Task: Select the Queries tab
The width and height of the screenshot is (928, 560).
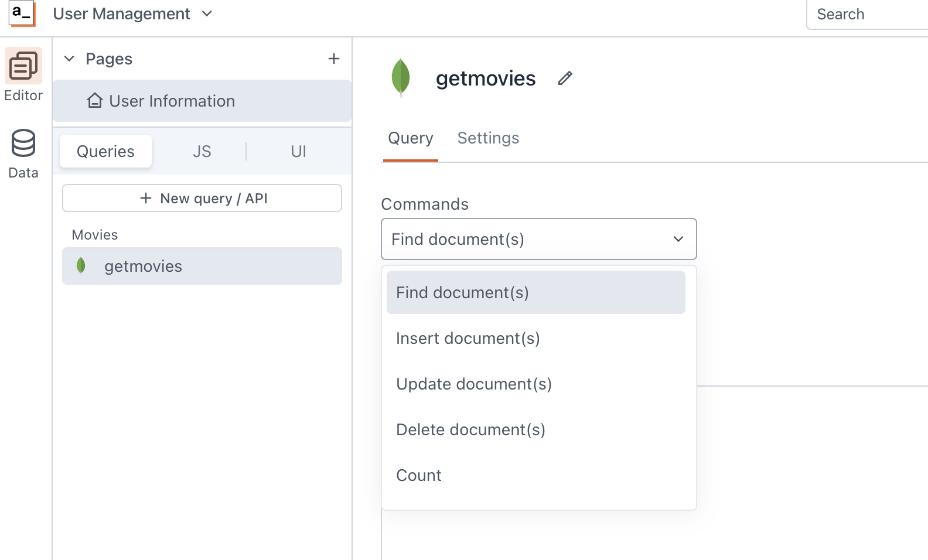Action: click(x=105, y=152)
